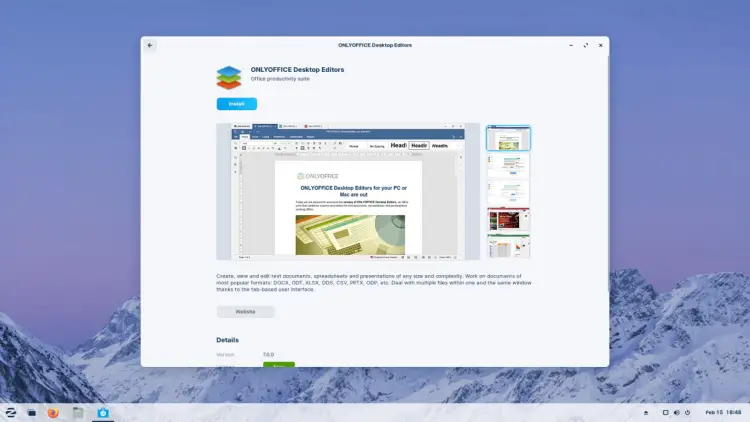Open the power menu tray icon
Screen dimensions: 750x422
687,412
